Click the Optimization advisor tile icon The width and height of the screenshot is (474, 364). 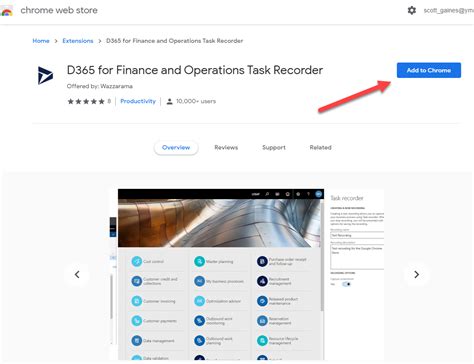(199, 301)
